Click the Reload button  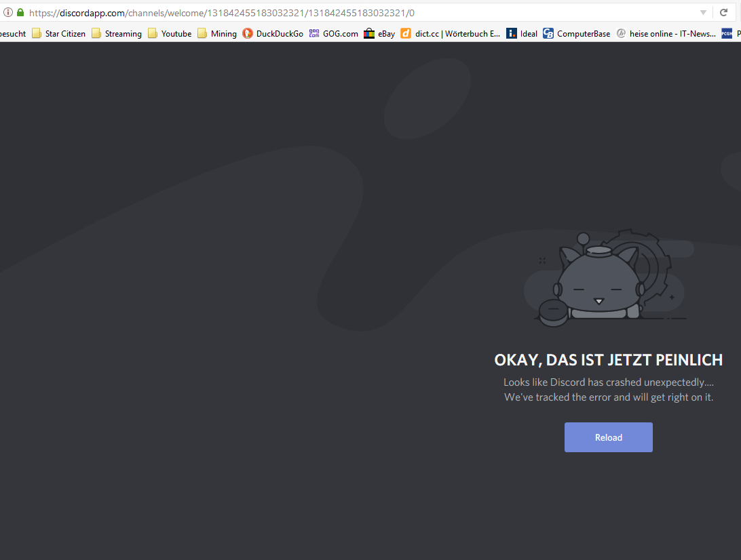608,437
